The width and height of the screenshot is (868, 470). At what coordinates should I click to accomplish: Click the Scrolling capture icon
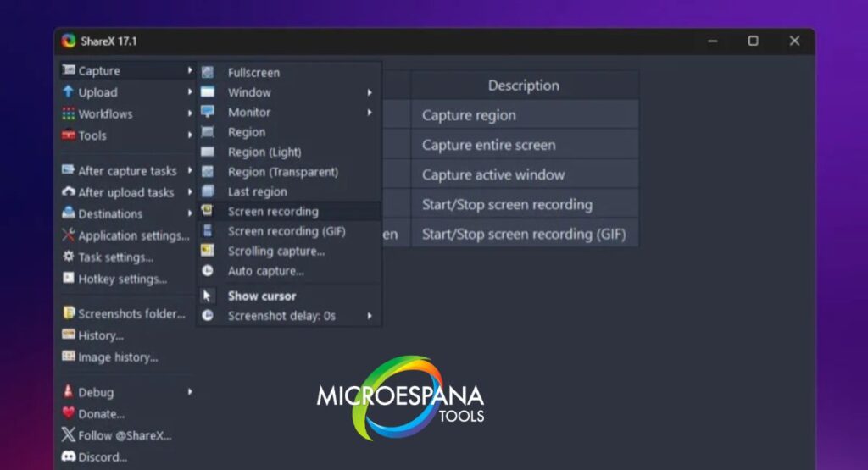pyautogui.click(x=208, y=251)
